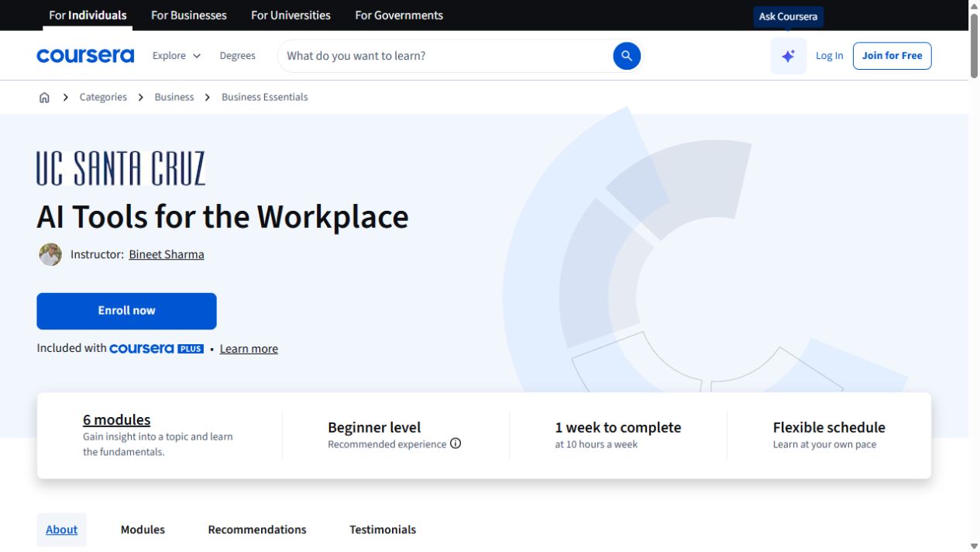Viewport: 980px width, 552px height.
Task: Open the Degrees link
Action: point(237,56)
